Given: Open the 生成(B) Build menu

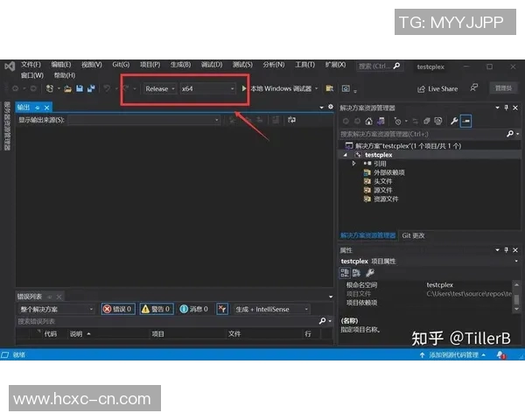Looking at the screenshot, I should 181,65.
